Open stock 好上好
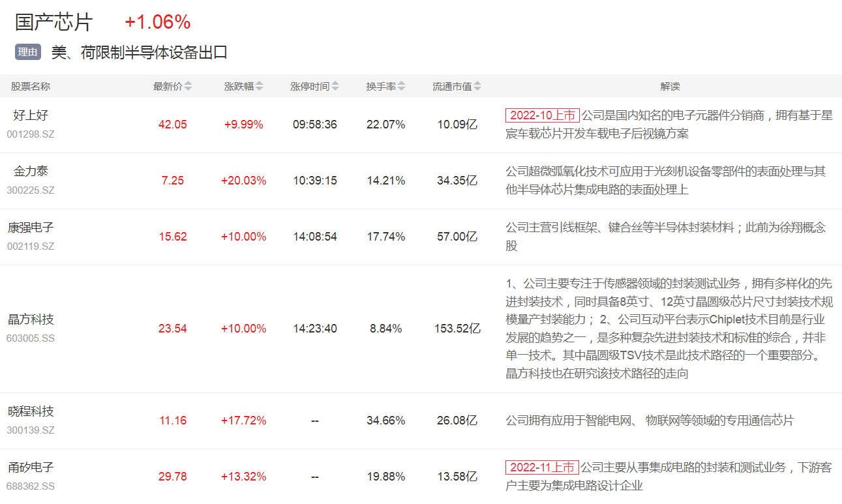842x504 pixels. [31, 115]
